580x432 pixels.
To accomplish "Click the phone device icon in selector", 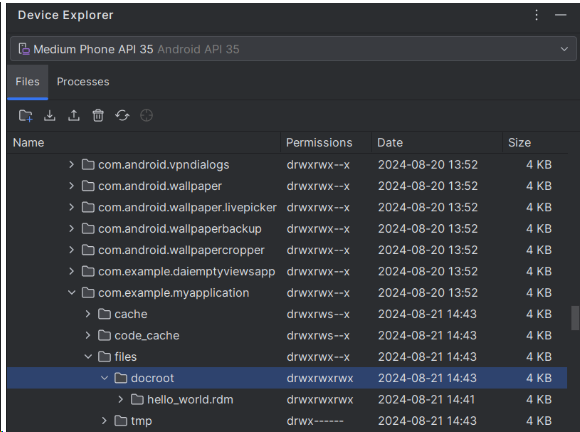I will point(24,49).
